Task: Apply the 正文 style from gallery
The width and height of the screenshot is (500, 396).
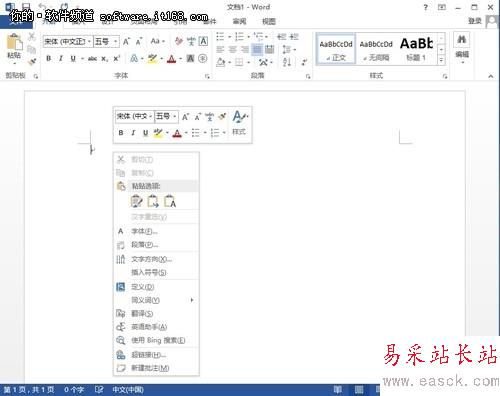Action: point(336,49)
